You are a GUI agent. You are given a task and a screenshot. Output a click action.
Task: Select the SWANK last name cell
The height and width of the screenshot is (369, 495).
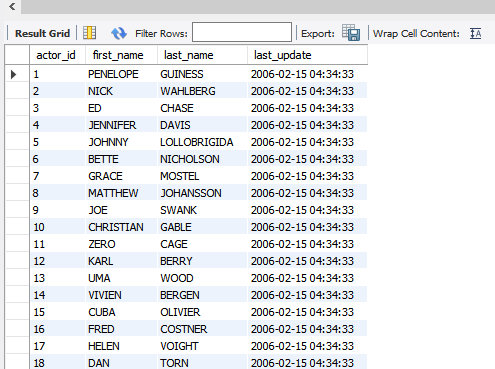(x=202, y=210)
